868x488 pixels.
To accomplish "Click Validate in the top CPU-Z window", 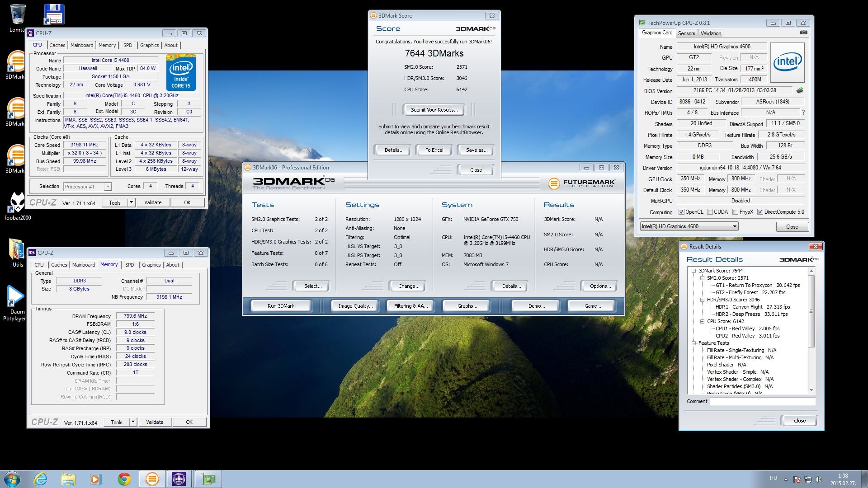I will pyautogui.click(x=153, y=202).
